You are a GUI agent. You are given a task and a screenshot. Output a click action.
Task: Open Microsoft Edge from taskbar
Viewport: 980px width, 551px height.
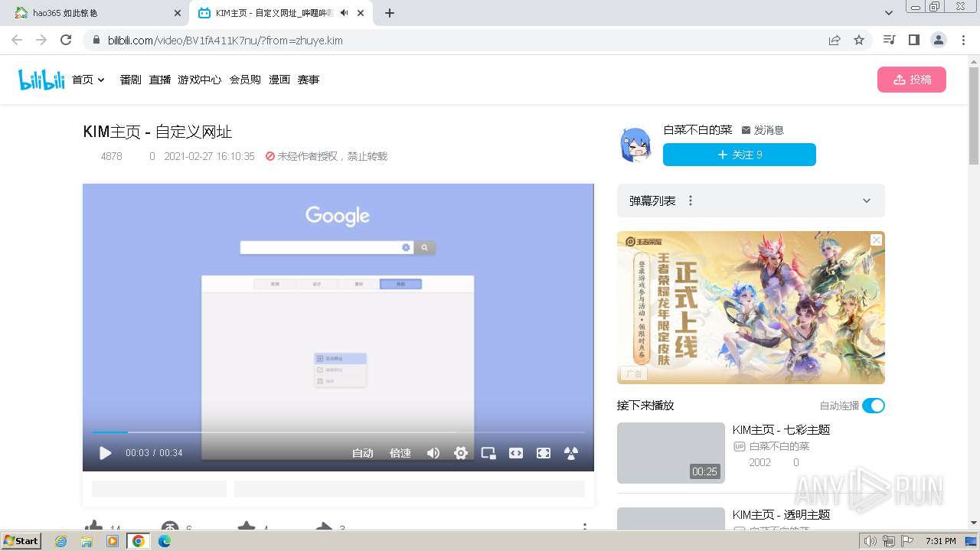tap(165, 541)
